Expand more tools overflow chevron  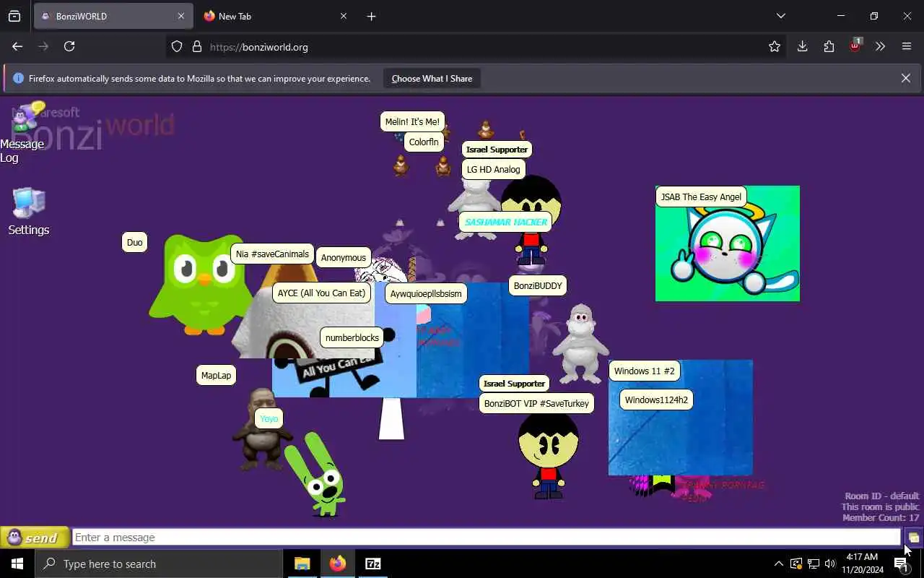pyautogui.click(x=880, y=46)
